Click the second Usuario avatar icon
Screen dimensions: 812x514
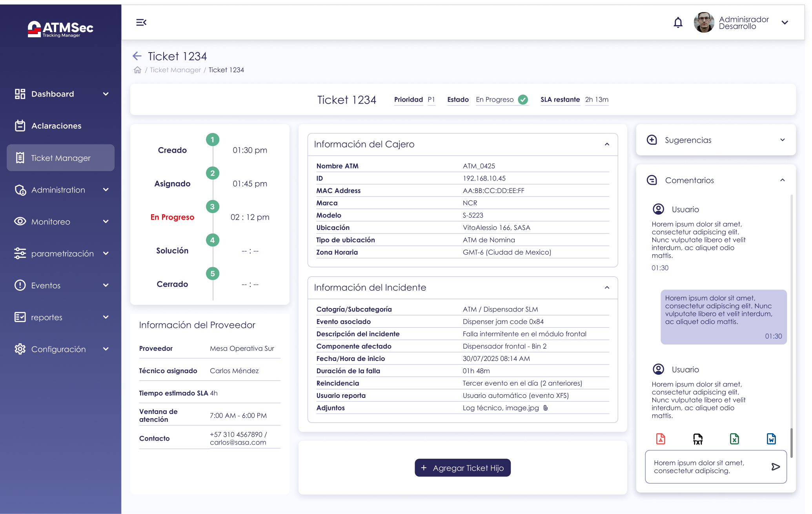click(658, 369)
